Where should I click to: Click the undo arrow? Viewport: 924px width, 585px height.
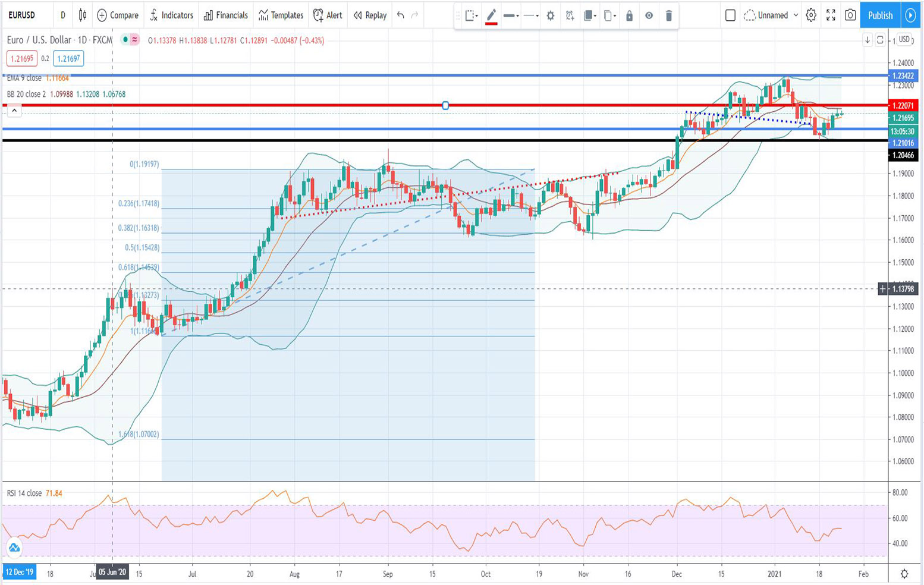click(401, 15)
